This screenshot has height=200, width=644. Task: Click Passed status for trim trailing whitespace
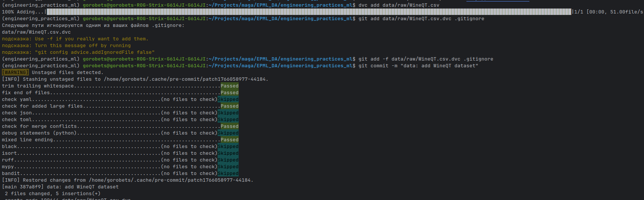tap(229, 86)
